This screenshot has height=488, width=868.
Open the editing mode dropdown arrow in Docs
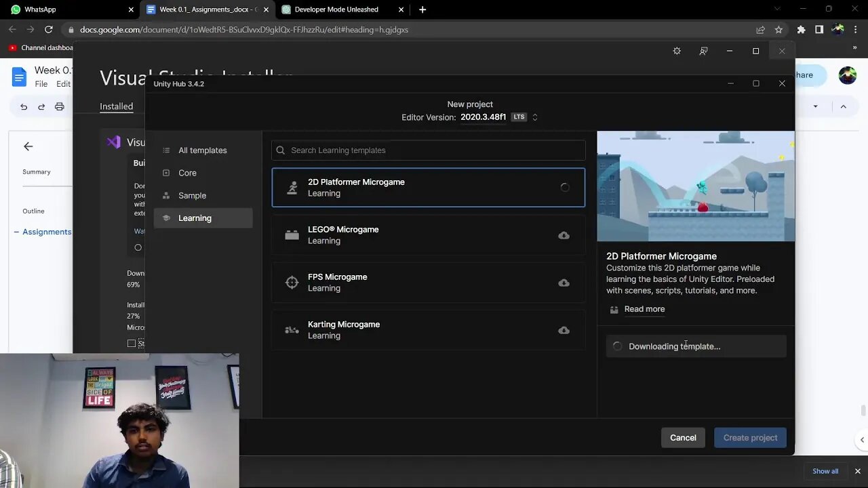click(x=815, y=106)
